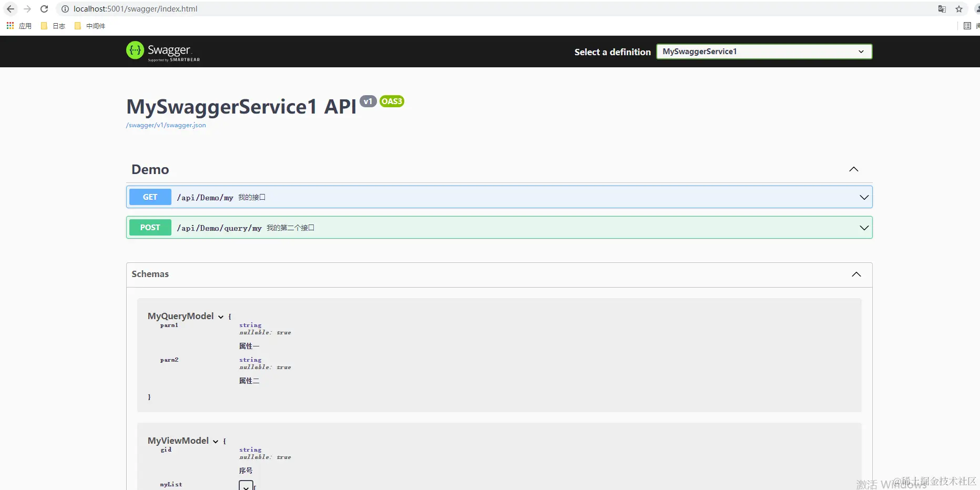Click the parm1 property name
The image size is (980, 490).
point(169,325)
